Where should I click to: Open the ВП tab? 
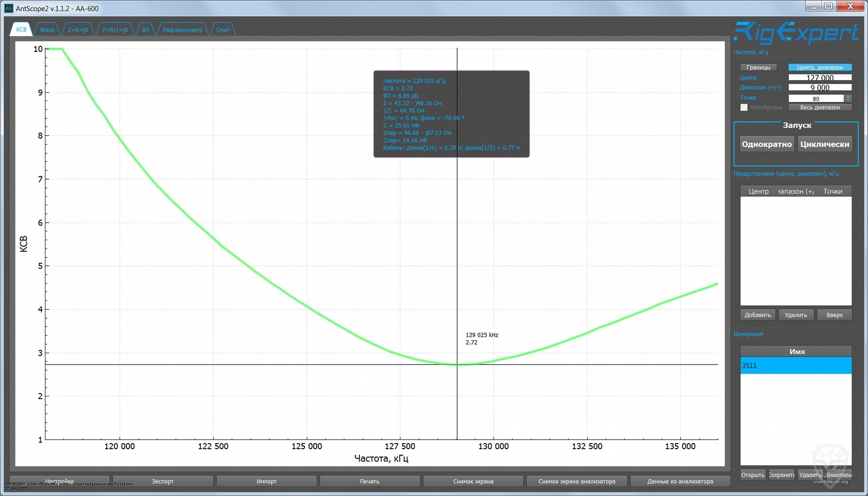[x=146, y=30]
